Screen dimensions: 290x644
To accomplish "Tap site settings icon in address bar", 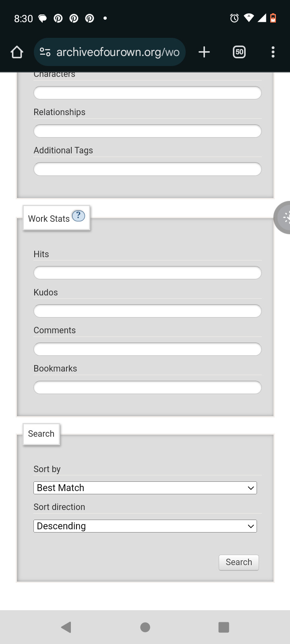I will click(x=45, y=52).
